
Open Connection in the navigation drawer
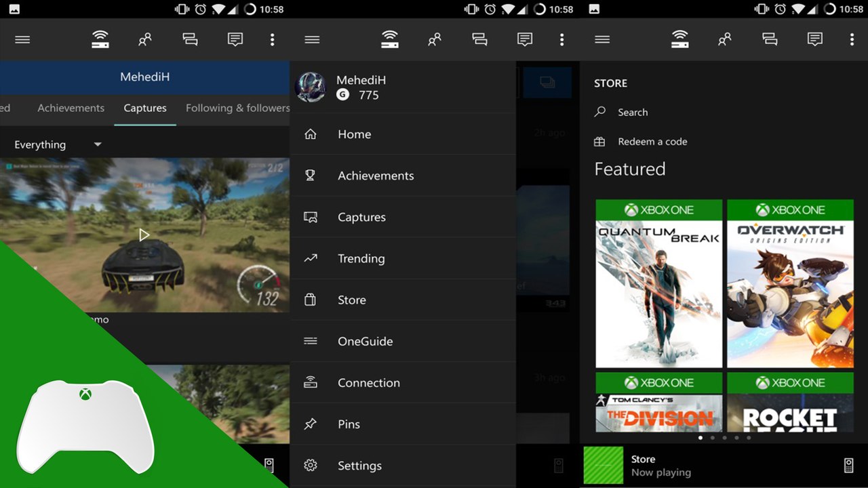click(403, 382)
